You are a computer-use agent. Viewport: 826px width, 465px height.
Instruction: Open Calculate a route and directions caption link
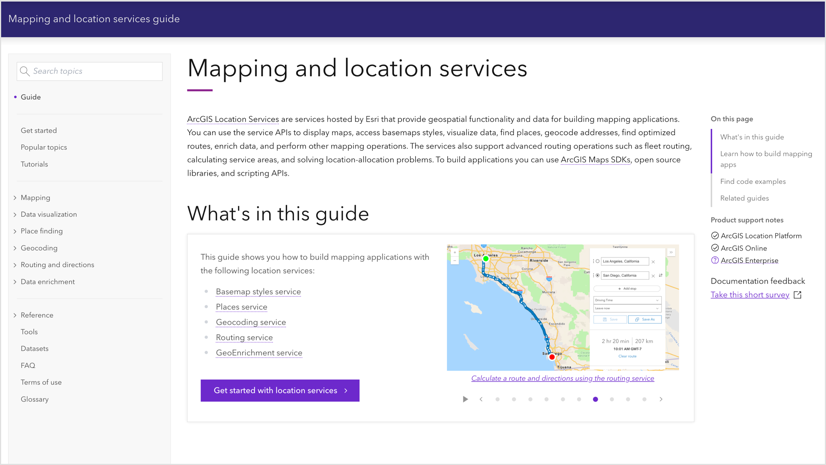coord(563,378)
